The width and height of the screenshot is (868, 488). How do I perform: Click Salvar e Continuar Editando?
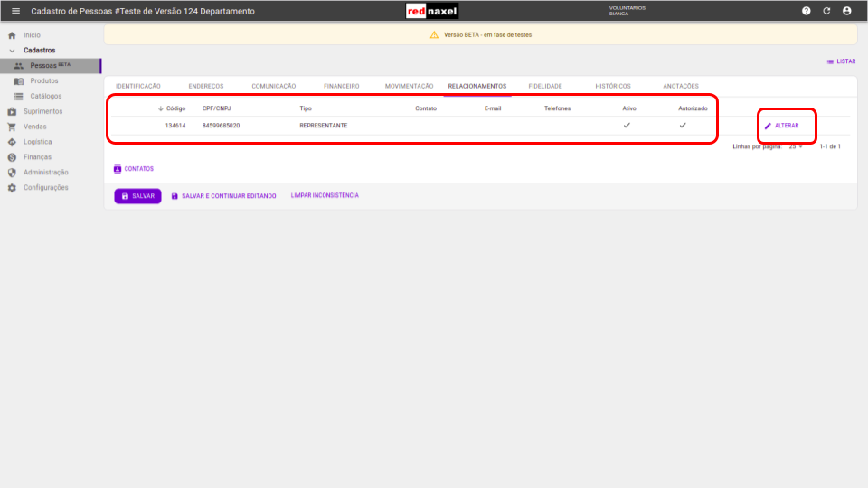point(223,196)
